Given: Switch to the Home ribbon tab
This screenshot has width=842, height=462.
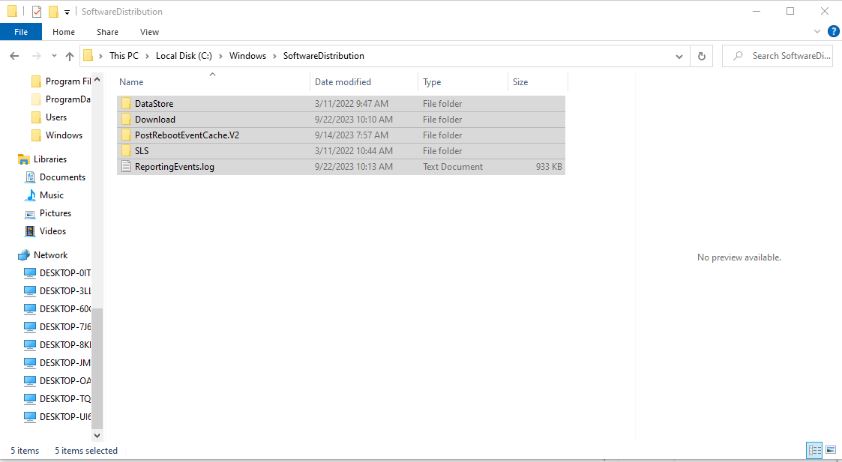Looking at the screenshot, I should pos(63,32).
